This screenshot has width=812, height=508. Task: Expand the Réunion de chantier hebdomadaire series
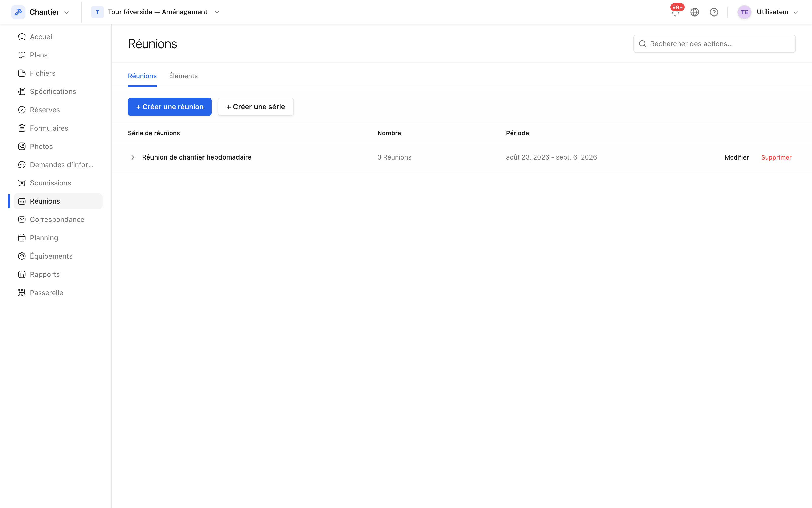pos(133,157)
